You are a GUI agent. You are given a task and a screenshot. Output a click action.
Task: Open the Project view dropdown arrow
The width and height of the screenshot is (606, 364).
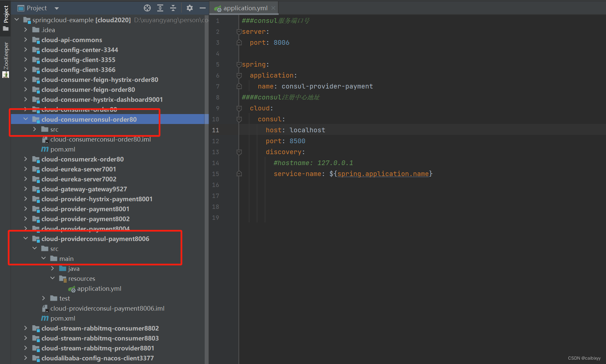pyautogui.click(x=57, y=8)
